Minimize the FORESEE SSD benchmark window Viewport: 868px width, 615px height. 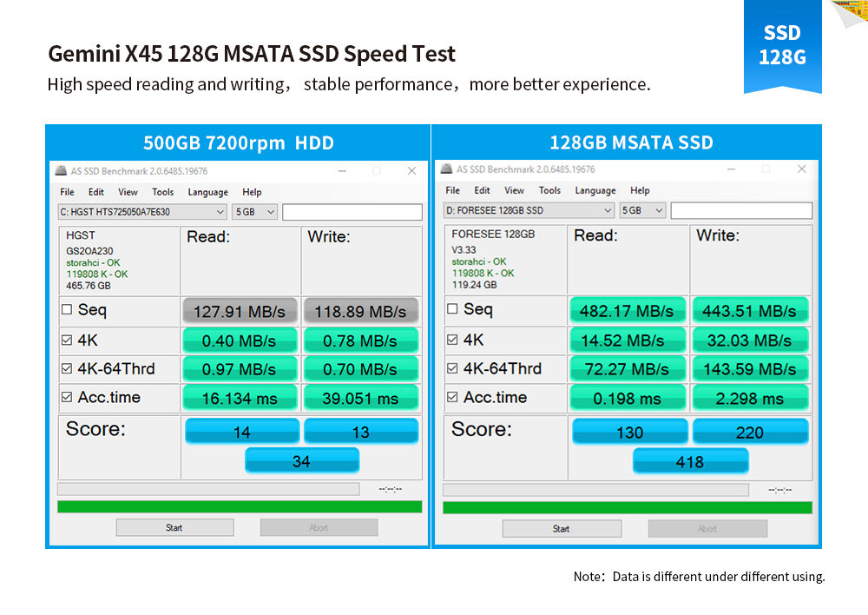coord(731,169)
